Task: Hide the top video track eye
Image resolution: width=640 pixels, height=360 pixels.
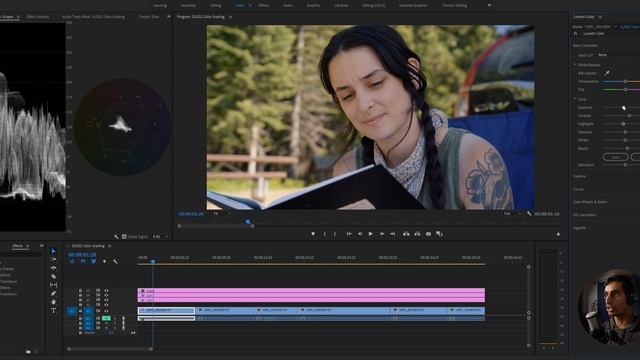Action: coord(107,291)
